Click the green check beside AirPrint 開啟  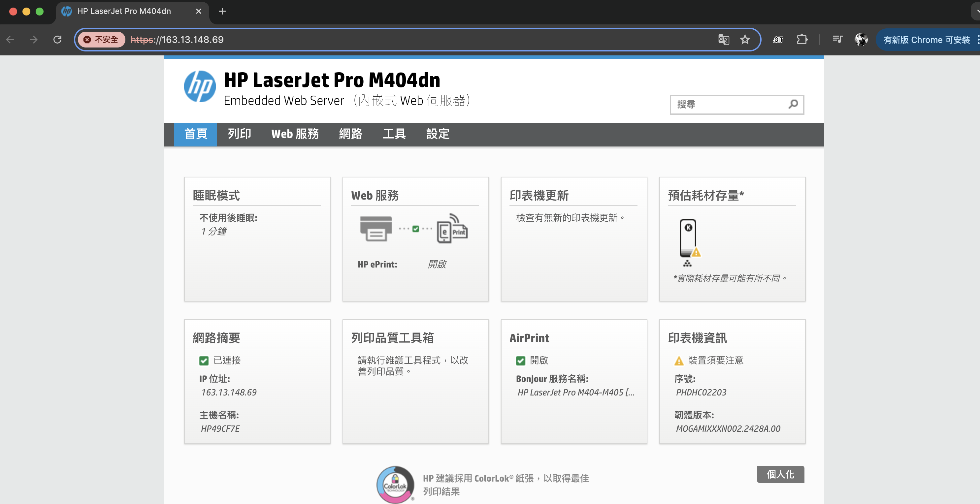(520, 361)
